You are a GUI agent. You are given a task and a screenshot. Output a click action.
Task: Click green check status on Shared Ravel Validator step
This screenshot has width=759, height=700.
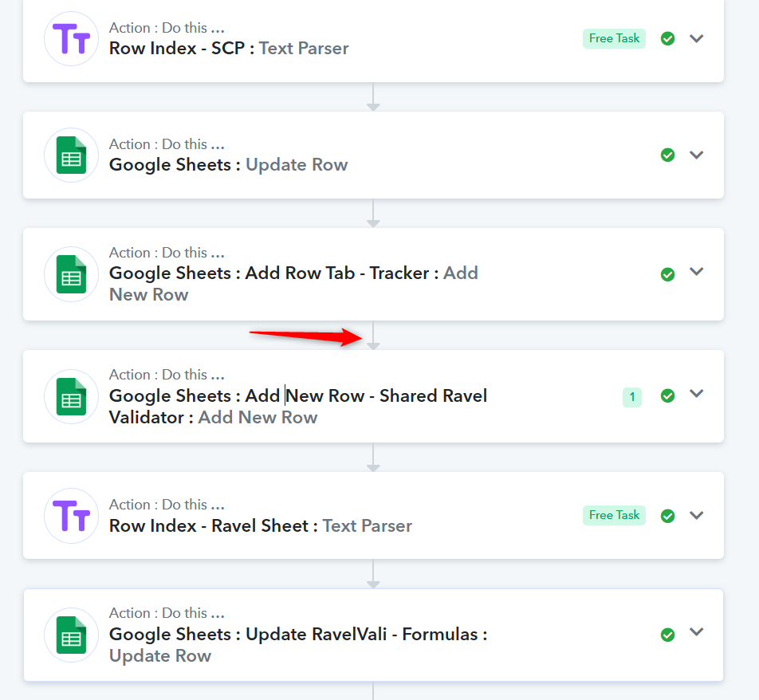tap(667, 395)
